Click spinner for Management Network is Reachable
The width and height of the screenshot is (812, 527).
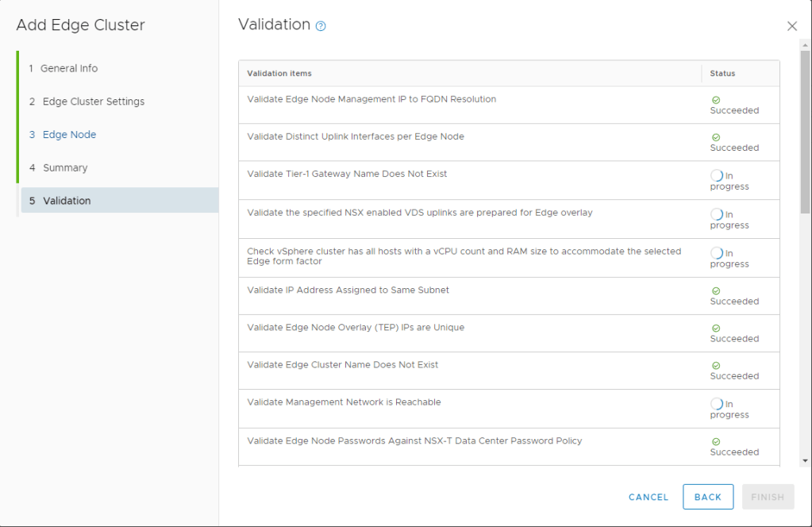pyautogui.click(x=716, y=404)
